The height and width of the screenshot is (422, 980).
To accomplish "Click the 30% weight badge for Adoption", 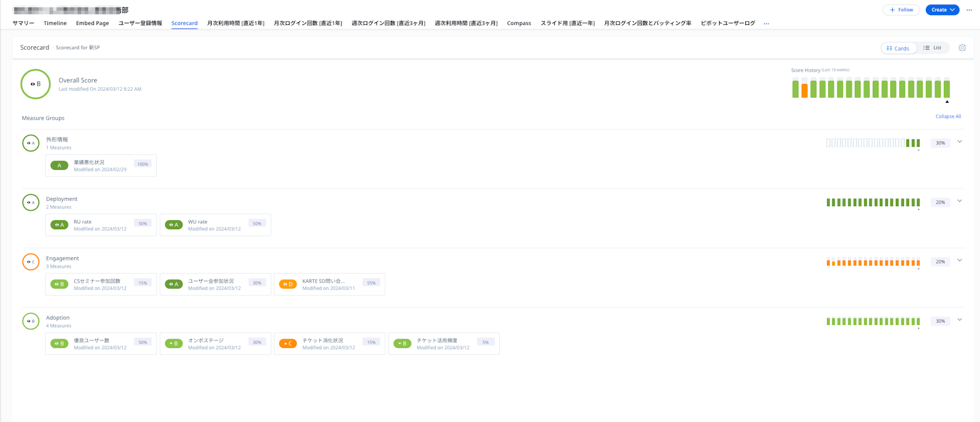I will pos(940,321).
